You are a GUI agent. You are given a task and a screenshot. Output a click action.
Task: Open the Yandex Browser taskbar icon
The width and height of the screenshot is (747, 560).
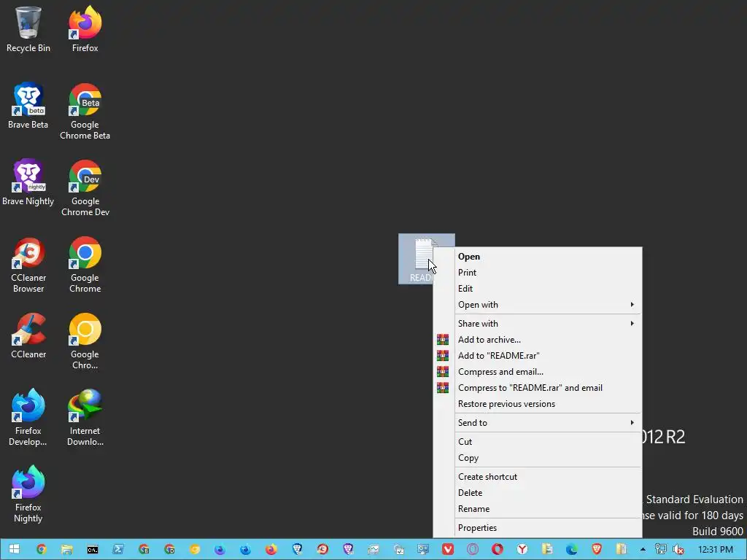point(522,550)
